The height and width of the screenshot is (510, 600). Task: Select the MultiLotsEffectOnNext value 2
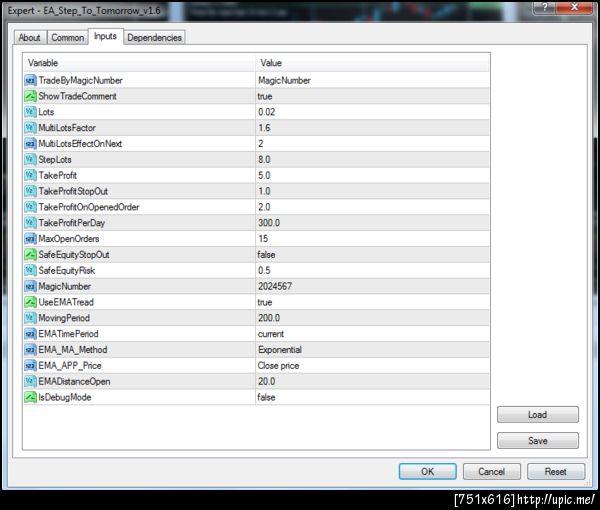[261, 144]
